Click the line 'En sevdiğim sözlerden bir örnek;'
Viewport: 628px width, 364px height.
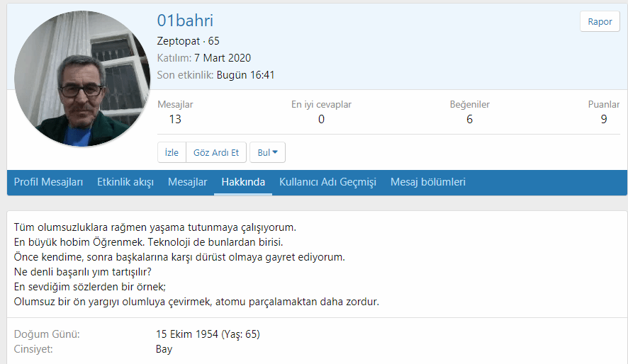coord(90,287)
